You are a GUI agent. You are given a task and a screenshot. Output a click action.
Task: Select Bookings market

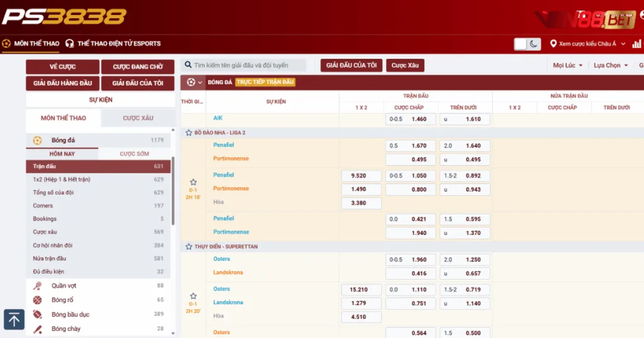coord(98,219)
